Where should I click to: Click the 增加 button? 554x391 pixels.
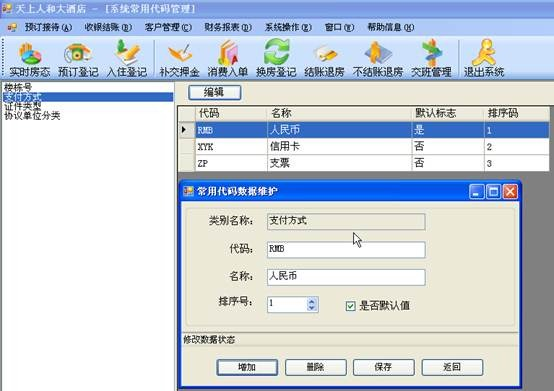coord(247,367)
